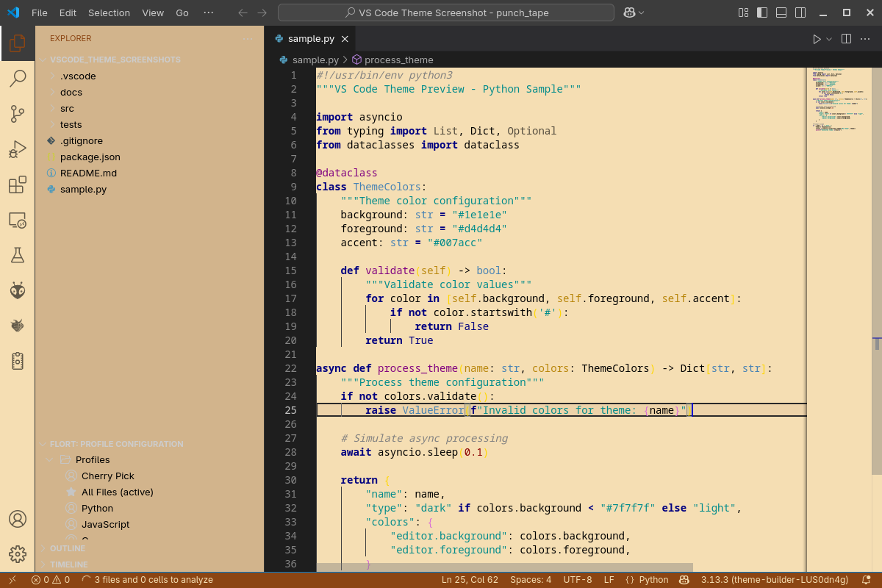Image resolution: width=882 pixels, height=588 pixels.
Task: Open the Go menu
Action: click(x=182, y=12)
